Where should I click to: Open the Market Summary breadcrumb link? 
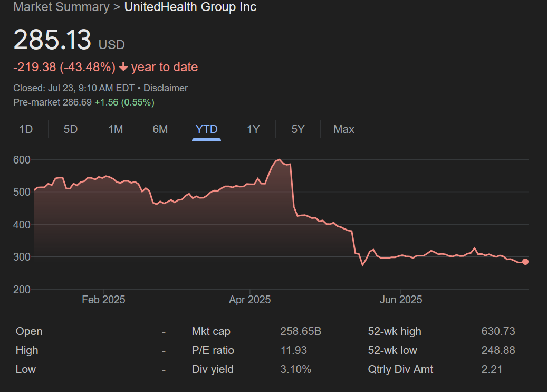(x=61, y=7)
